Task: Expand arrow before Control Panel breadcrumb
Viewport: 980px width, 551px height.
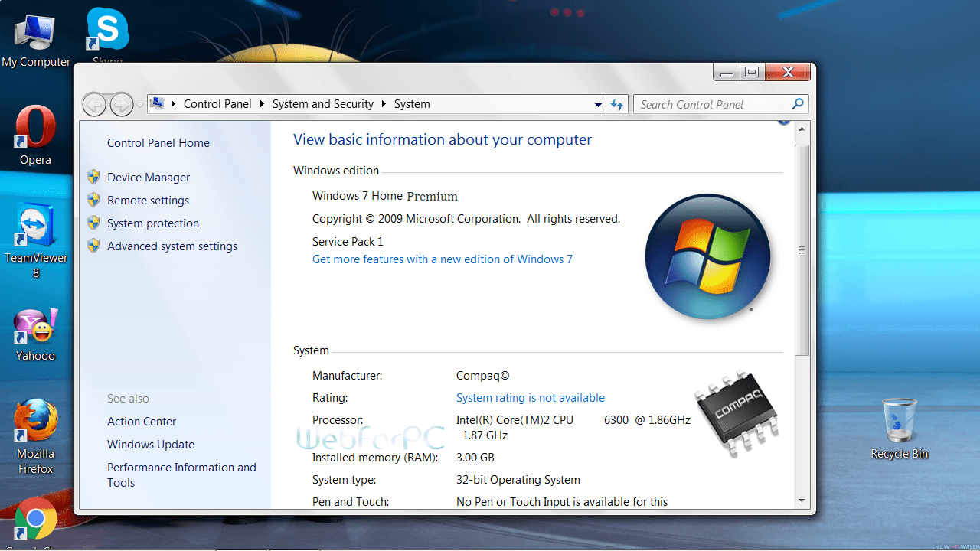Action: coord(174,104)
